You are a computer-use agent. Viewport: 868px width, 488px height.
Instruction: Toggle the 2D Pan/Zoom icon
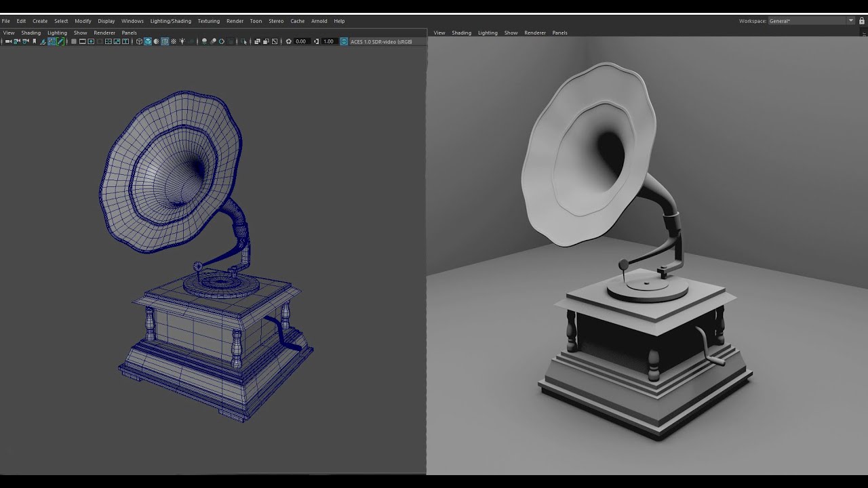[52, 41]
